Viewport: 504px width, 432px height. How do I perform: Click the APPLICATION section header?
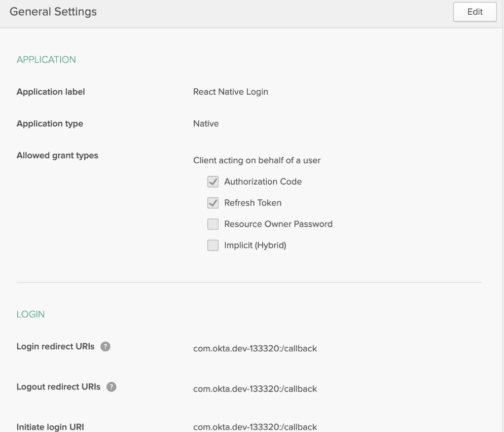pyautogui.click(x=46, y=59)
